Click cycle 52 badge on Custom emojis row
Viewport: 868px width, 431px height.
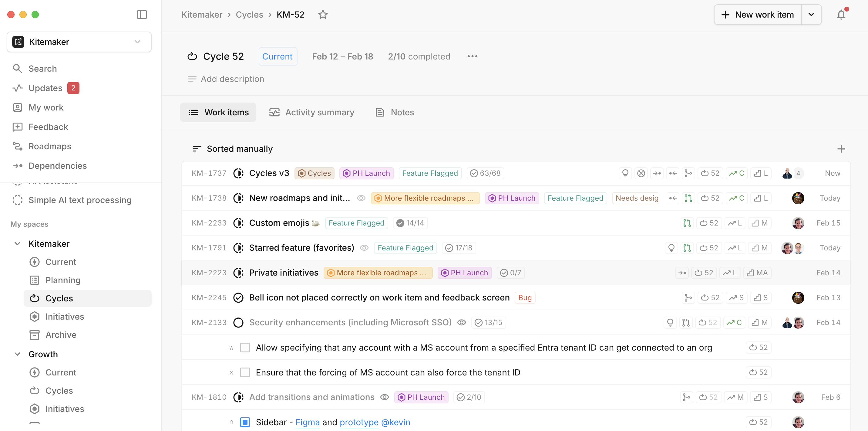click(x=709, y=223)
